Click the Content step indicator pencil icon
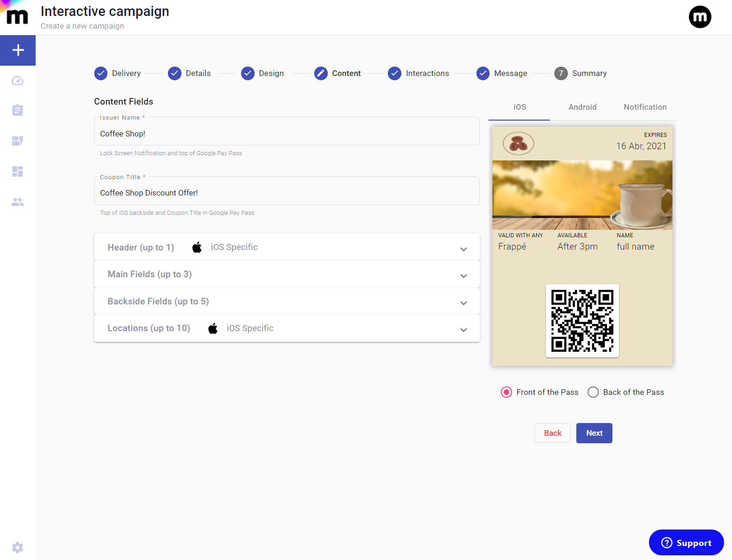This screenshot has height=560, width=732. [321, 73]
